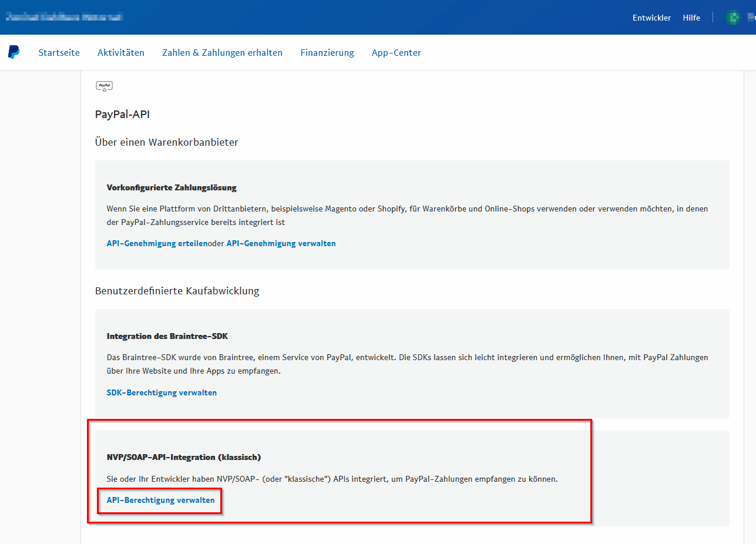Click the PayPal logo in the navigation bar

pos(14,52)
